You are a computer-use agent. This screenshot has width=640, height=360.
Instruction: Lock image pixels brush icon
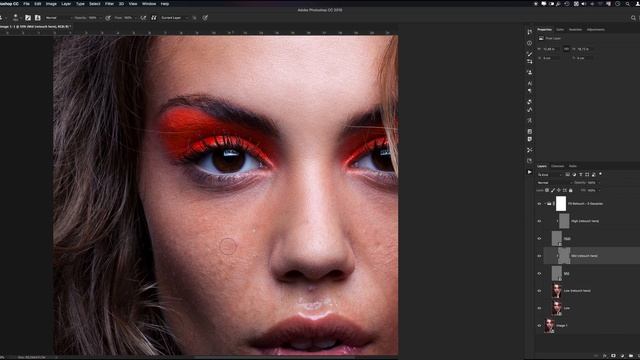[x=553, y=190]
